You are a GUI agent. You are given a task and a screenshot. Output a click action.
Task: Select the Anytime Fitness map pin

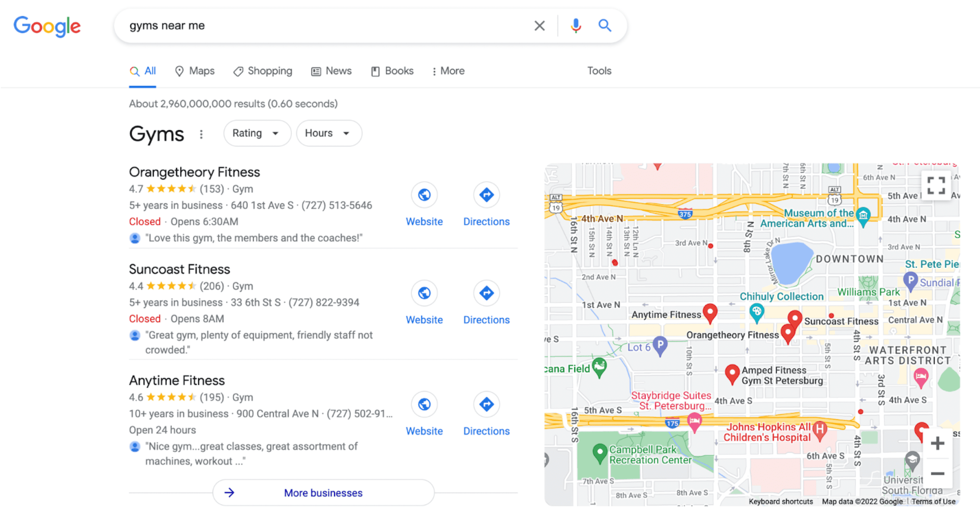[709, 313]
